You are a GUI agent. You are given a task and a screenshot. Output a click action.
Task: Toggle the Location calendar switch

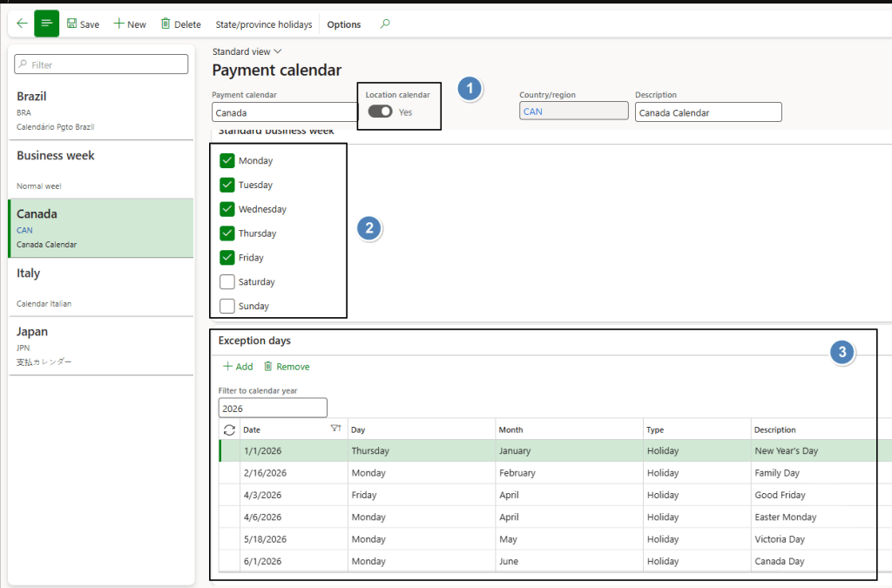click(380, 112)
